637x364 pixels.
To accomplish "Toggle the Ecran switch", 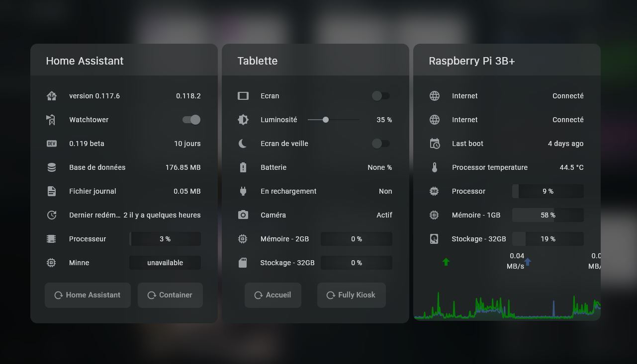I will point(381,96).
